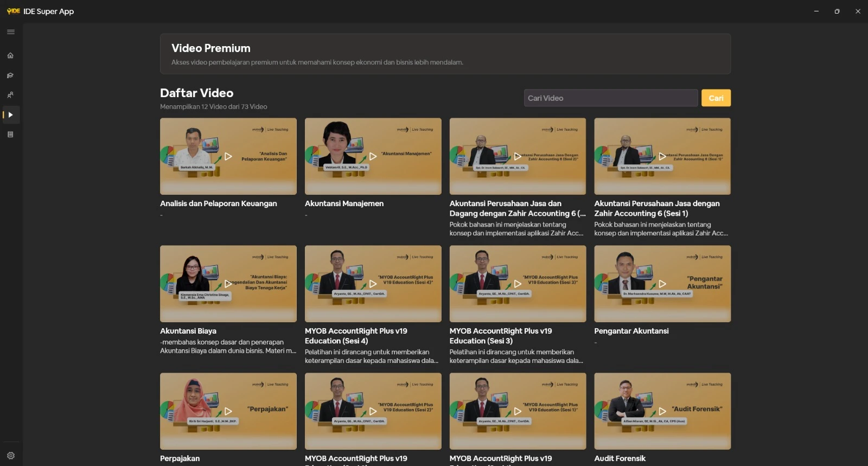
Task: Open MYOB Education (Sesi 4) title
Action: click(356, 336)
